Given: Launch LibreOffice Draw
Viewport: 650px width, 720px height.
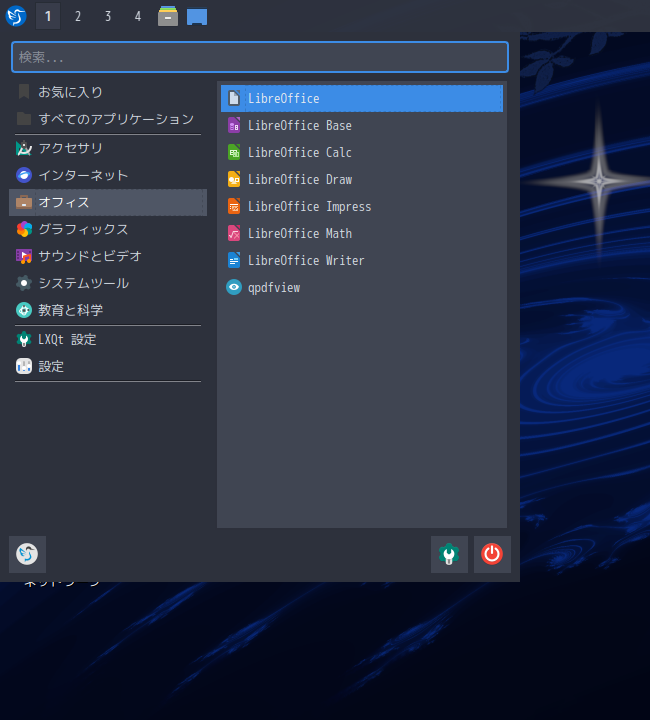Looking at the screenshot, I should coord(362,180).
